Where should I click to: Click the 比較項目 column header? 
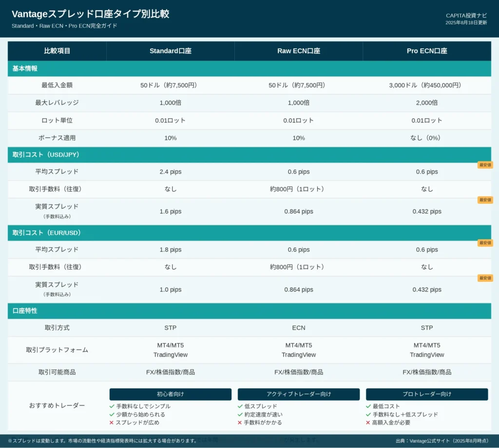point(57,51)
